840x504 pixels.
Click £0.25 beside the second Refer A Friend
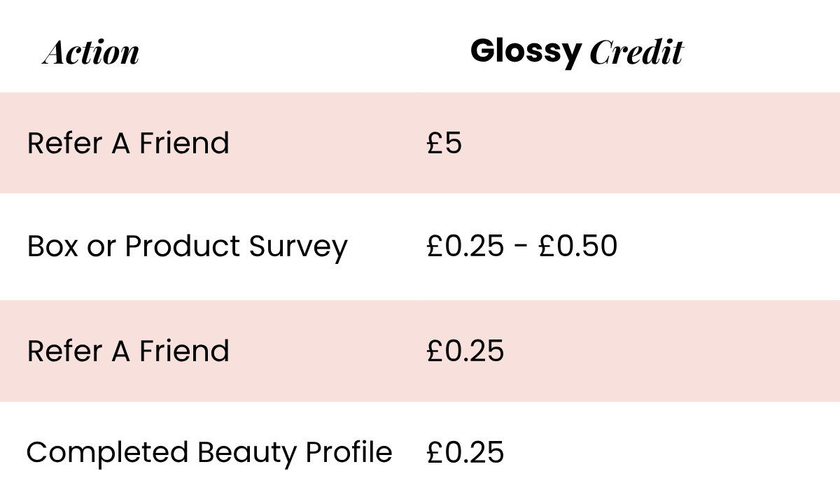465,350
